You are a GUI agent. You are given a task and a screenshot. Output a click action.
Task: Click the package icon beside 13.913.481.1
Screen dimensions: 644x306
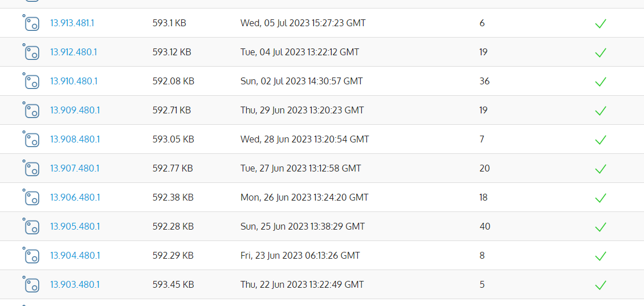[31, 23]
